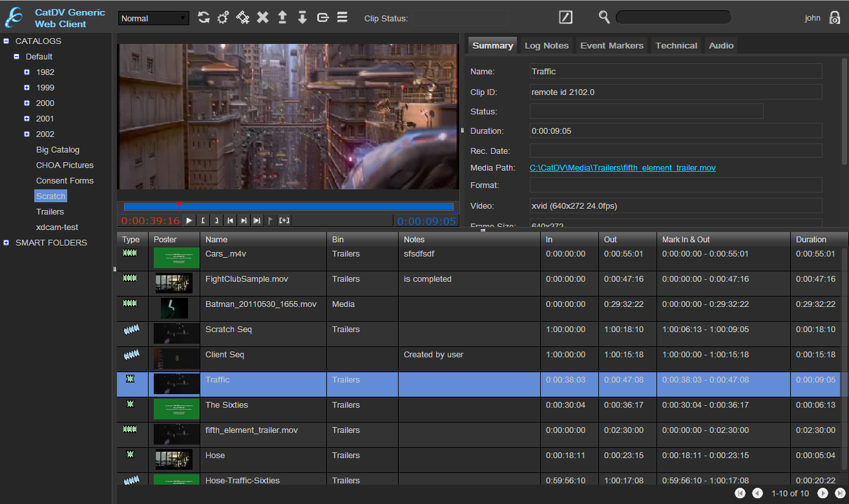Edit the Name field containing Traffic
This screenshot has height=504, width=849.
pyautogui.click(x=676, y=71)
